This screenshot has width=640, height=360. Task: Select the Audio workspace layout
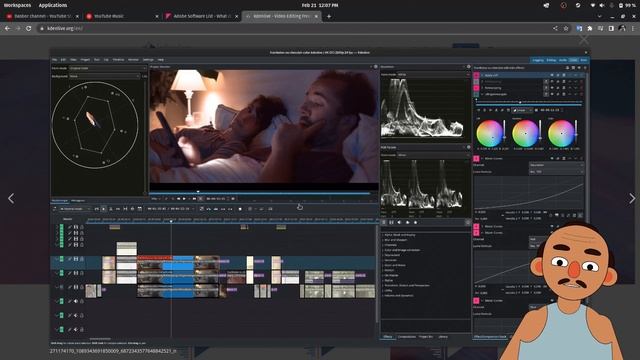tap(563, 60)
